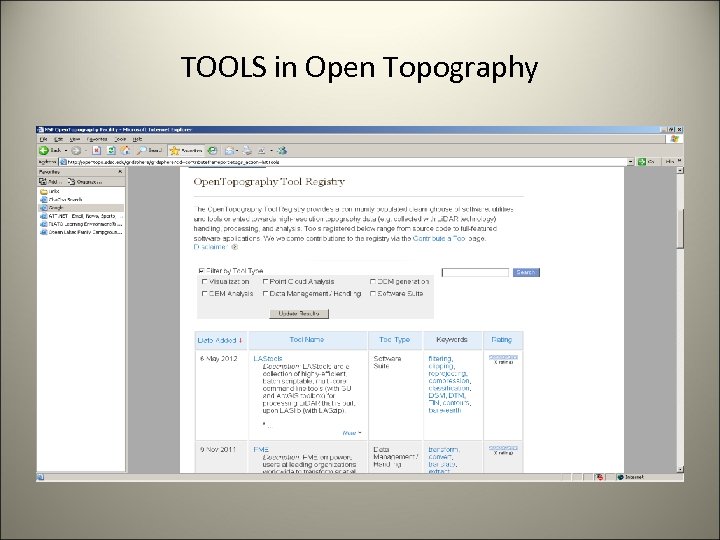Toggle the Filter by Tool Type checkbox
Image resolution: width=720 pixels, height=540 pixels.
201,270
